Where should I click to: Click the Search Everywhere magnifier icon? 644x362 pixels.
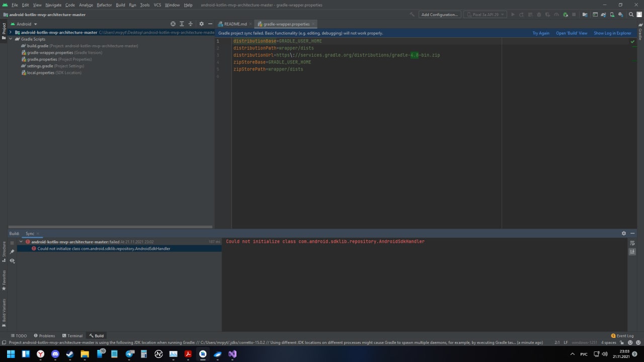tap(631, 15)
